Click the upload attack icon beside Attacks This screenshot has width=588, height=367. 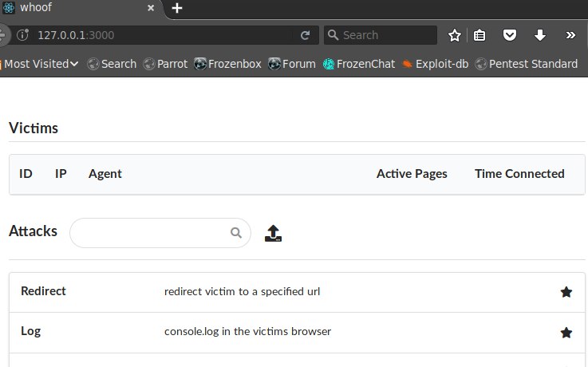click(x=273, y=233)
